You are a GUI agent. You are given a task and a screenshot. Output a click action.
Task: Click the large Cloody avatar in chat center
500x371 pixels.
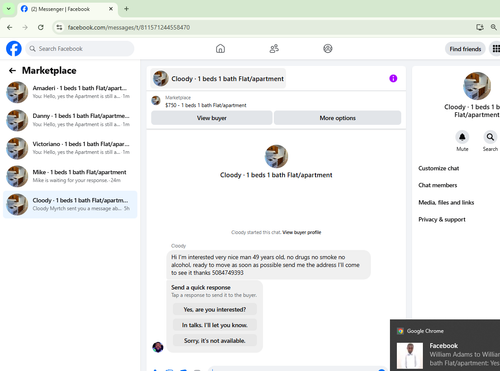click(x=276, y=156)
